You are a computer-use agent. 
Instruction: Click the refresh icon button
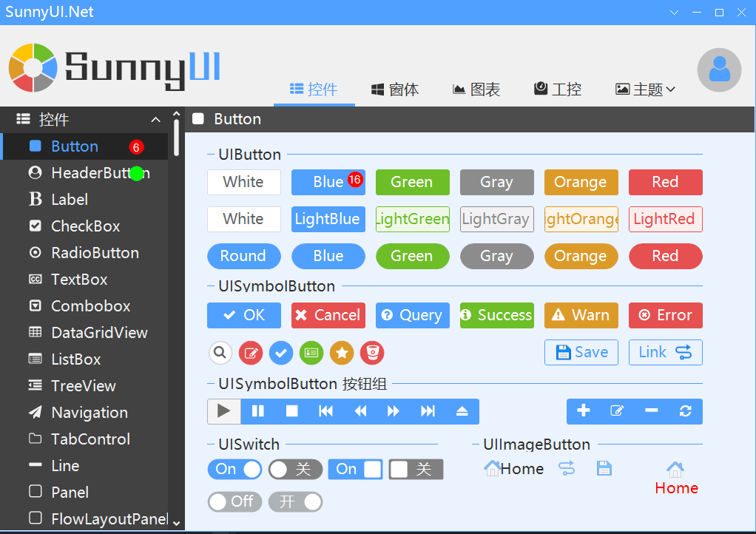point(686,411)
